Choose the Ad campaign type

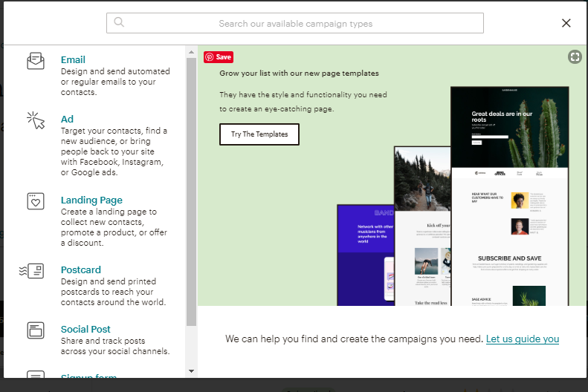click(67, 119)
